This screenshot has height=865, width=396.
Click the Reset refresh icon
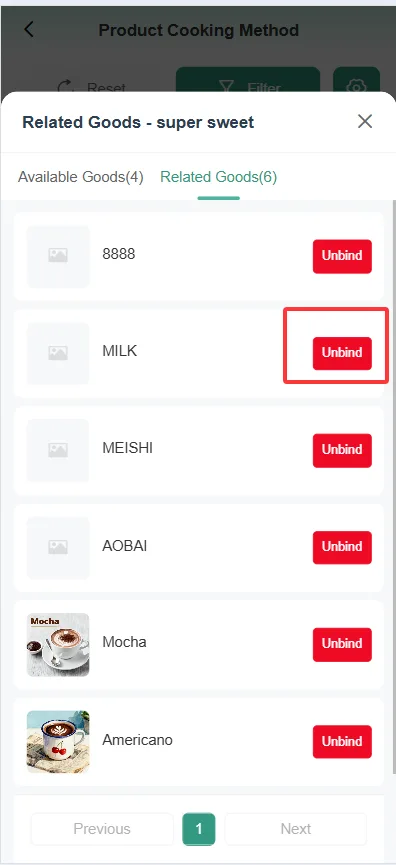[x=66, y=87]
